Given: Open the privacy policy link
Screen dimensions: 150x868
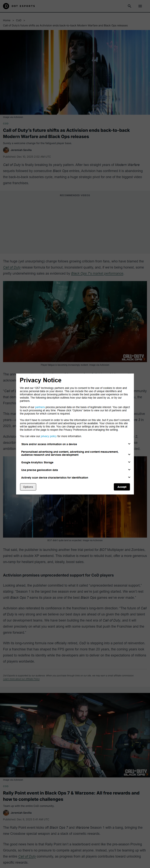Looking at the screenshot, I should click(48, 436).
